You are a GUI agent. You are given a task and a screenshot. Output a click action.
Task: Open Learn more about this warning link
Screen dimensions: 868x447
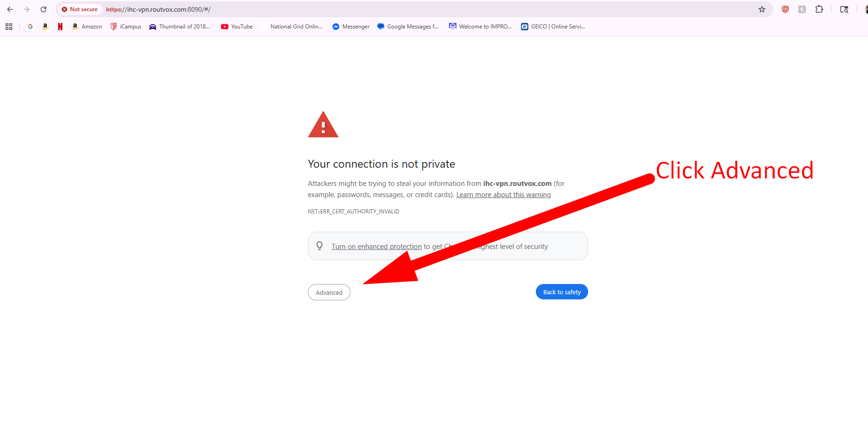tap(503, 195)
